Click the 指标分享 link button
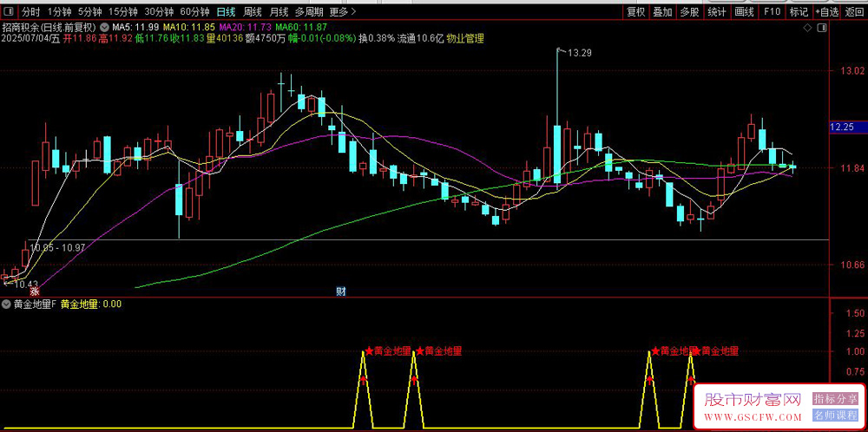 [x=835, y=398]
